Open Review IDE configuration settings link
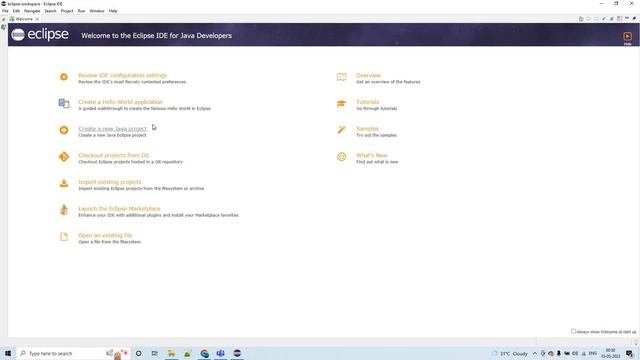The height and width of the screenshot is (360, 640). point(122,75)
